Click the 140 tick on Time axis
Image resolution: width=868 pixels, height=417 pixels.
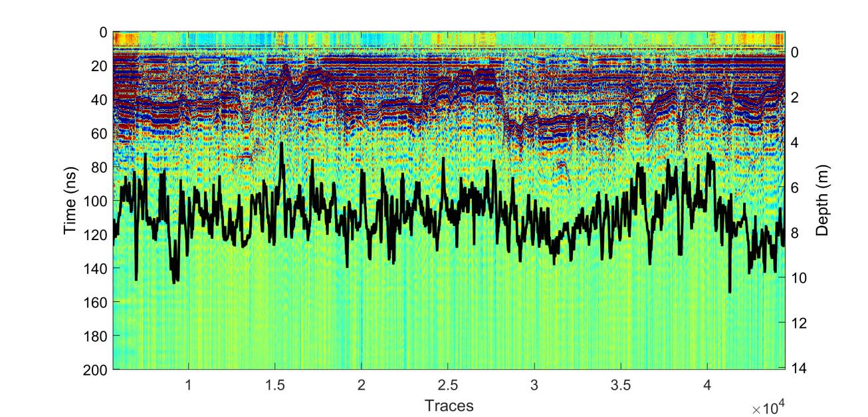pyautogui.click(x=95, y=268)
